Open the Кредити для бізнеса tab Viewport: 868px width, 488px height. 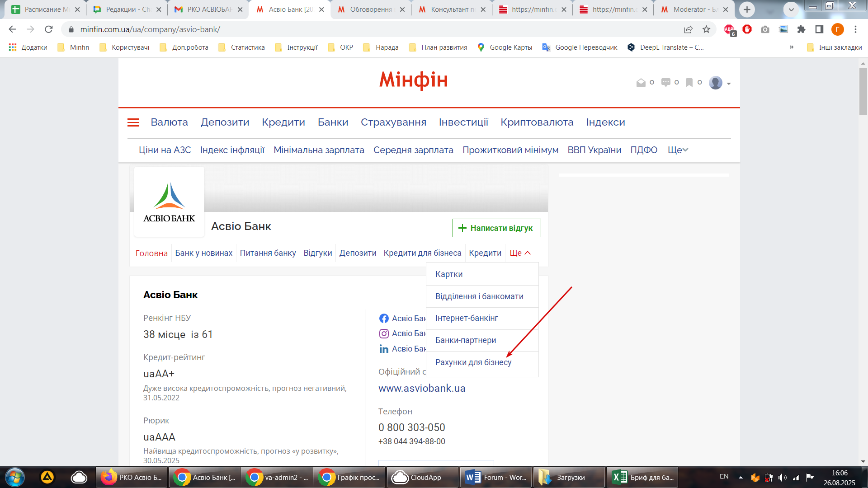click(422, 253)
